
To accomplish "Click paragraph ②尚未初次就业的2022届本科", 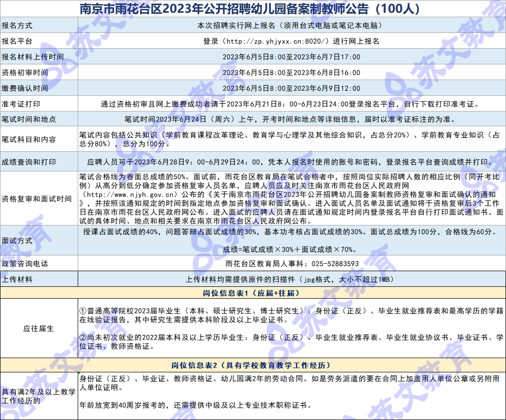I will tap(292, 342).
